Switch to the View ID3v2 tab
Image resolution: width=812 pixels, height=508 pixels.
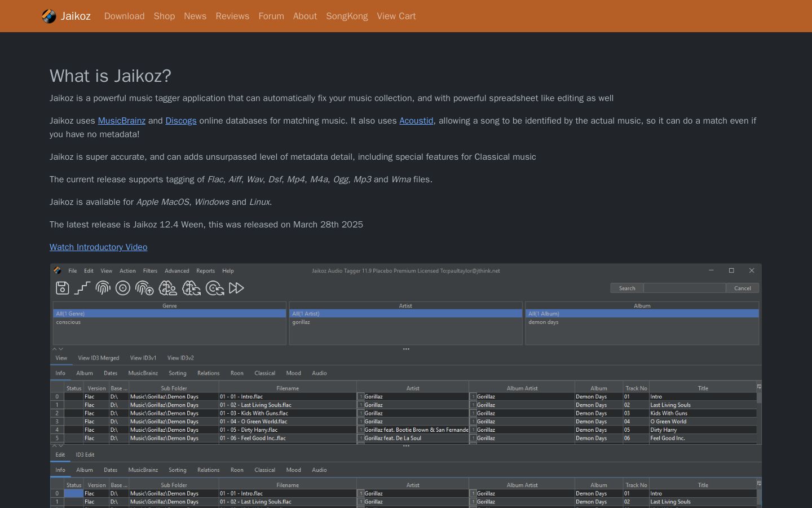click(x=180, y=358)
